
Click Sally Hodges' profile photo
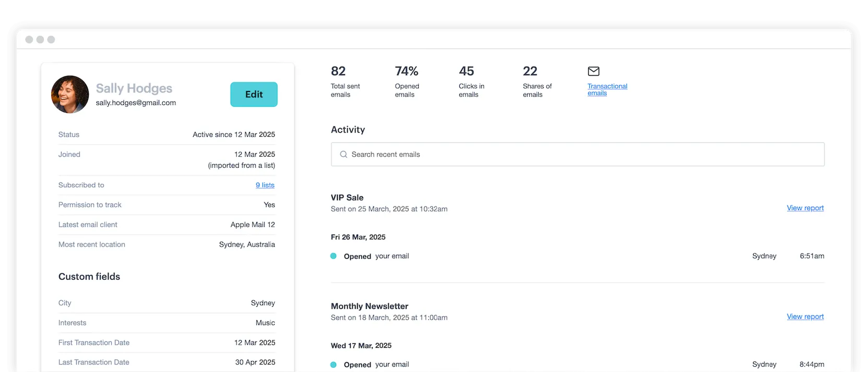(70, 95)
